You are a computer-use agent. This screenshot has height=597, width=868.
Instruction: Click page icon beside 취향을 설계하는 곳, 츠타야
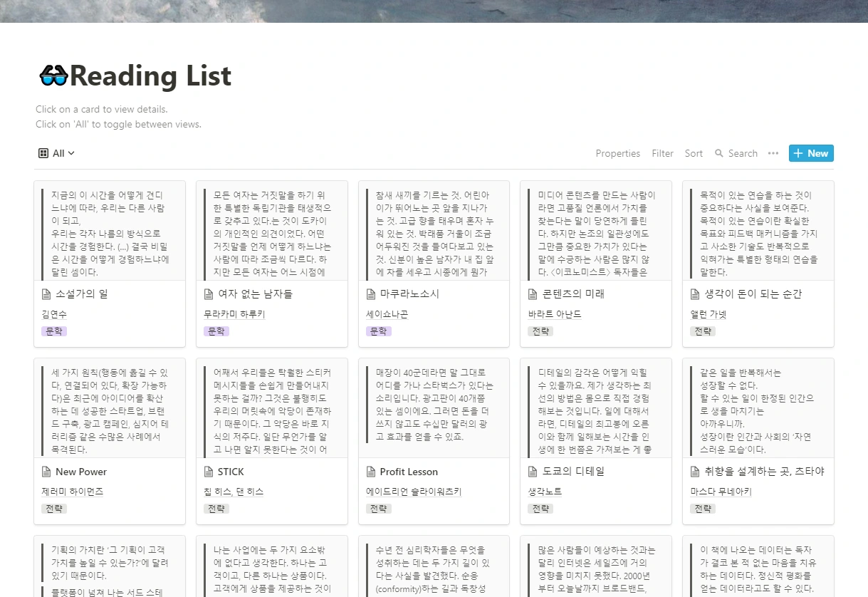(696, 472)
